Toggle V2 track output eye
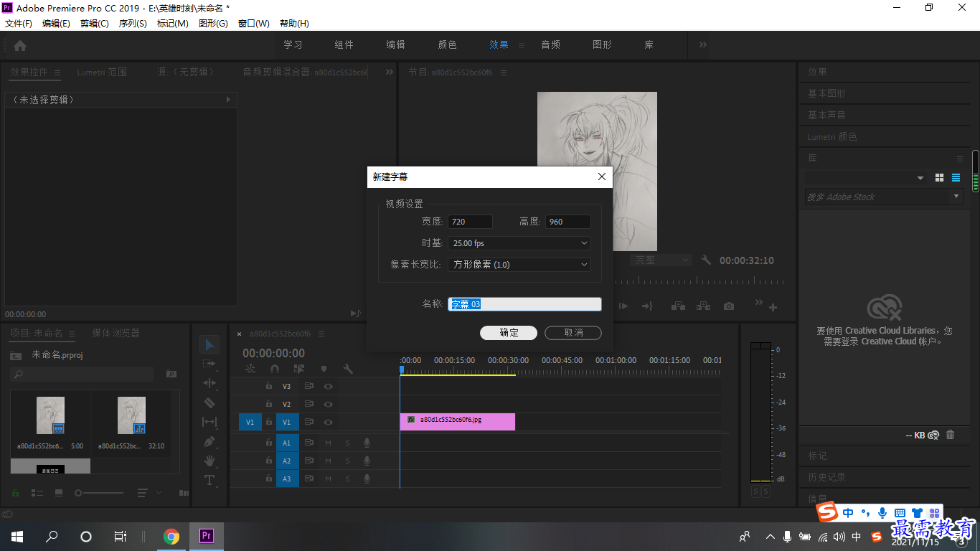 [328, 404]
